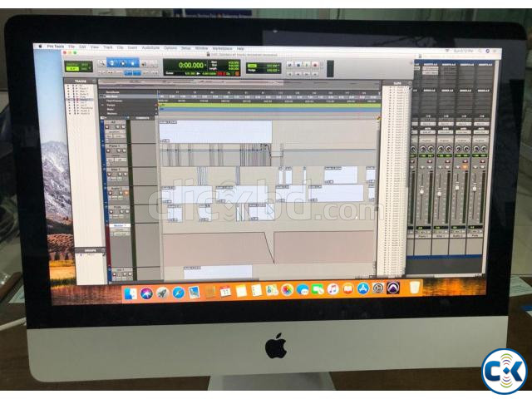Open Maps from the Dock
532x399 pixels.
point(272,290)
